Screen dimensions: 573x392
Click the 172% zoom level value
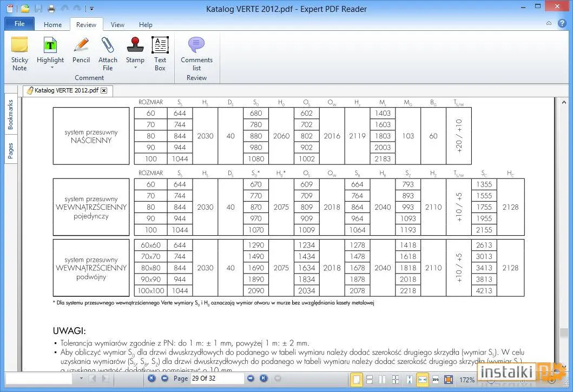tap(467, 380)
